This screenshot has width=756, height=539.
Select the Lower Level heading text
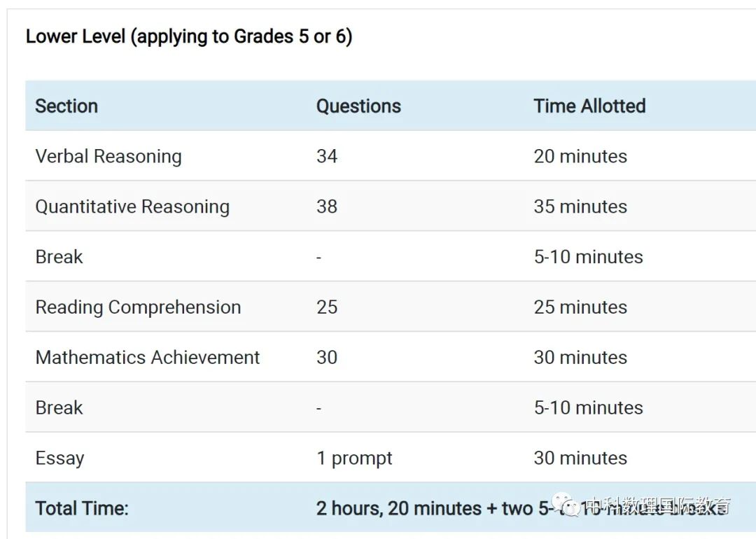click(189, 36)
